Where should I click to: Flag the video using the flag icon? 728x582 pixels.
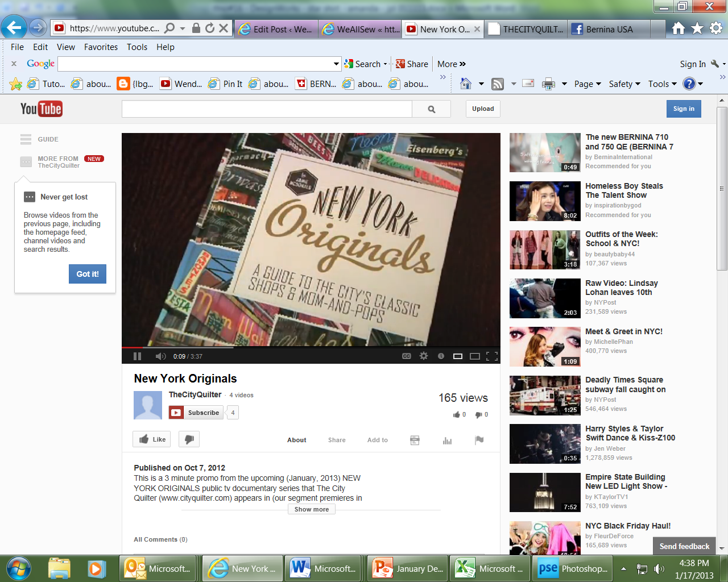(479, 440)
